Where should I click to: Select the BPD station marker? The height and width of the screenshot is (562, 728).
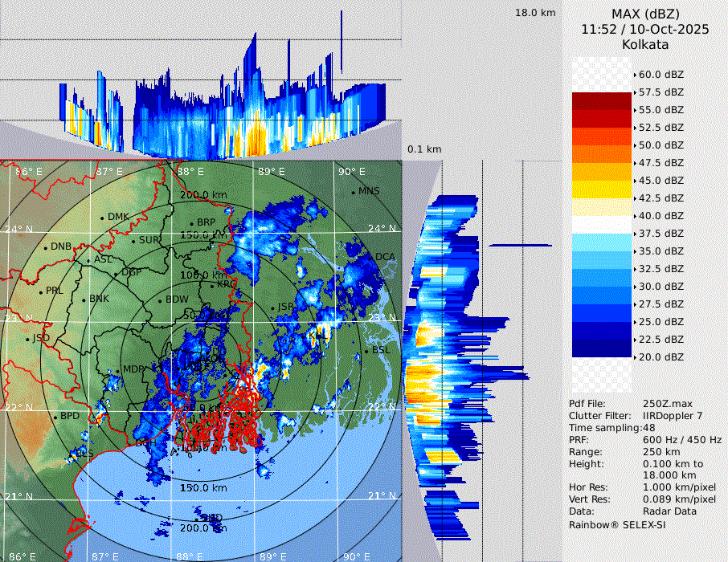pos(55,417)
